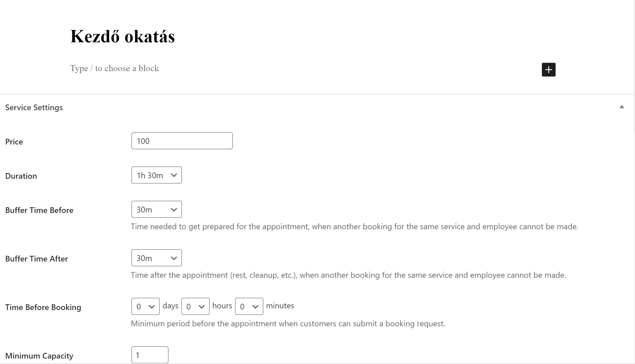Click the 'Minimum period before the appointment' help text

pyautogui.click(x=288, y=323)
